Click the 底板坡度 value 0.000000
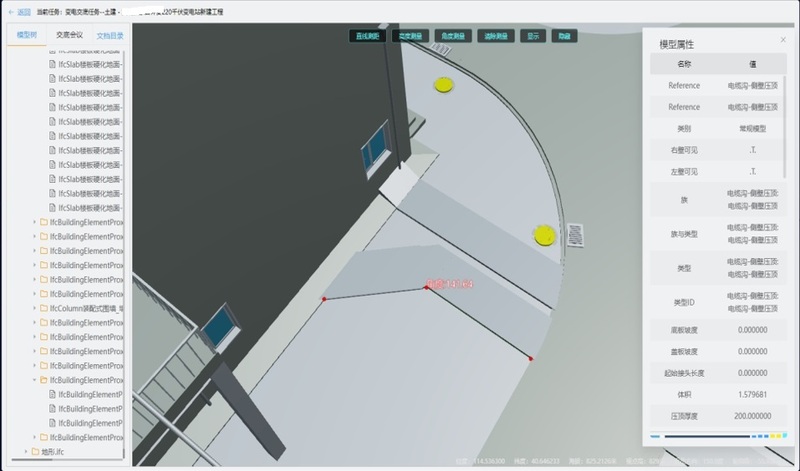800x471 pixels. coord(753,330)
